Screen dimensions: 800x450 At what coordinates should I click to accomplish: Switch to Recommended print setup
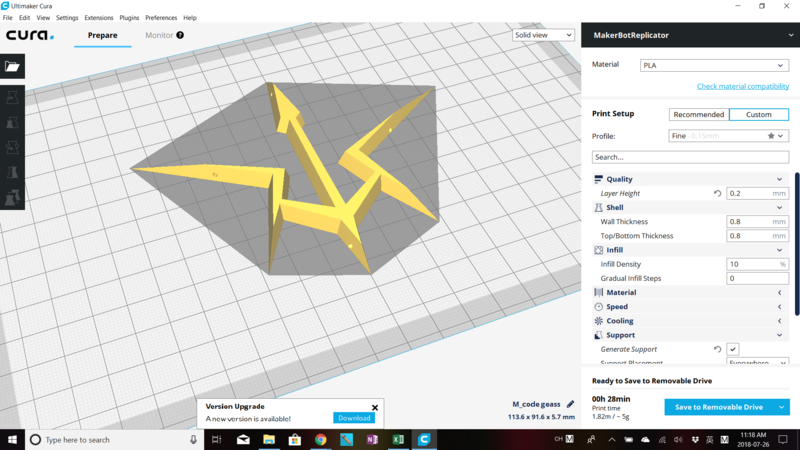(x=698, y=114)
